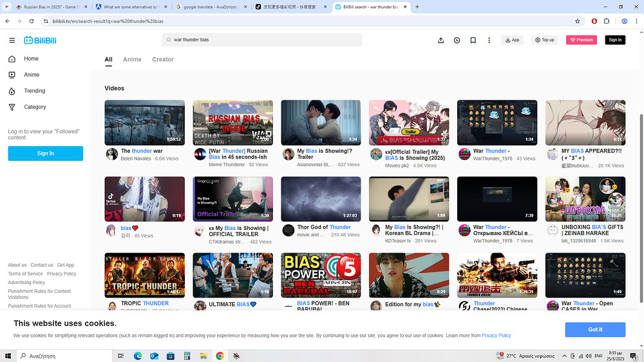Open the About us footer link
644x362 pixels.
tap(17, 265)
